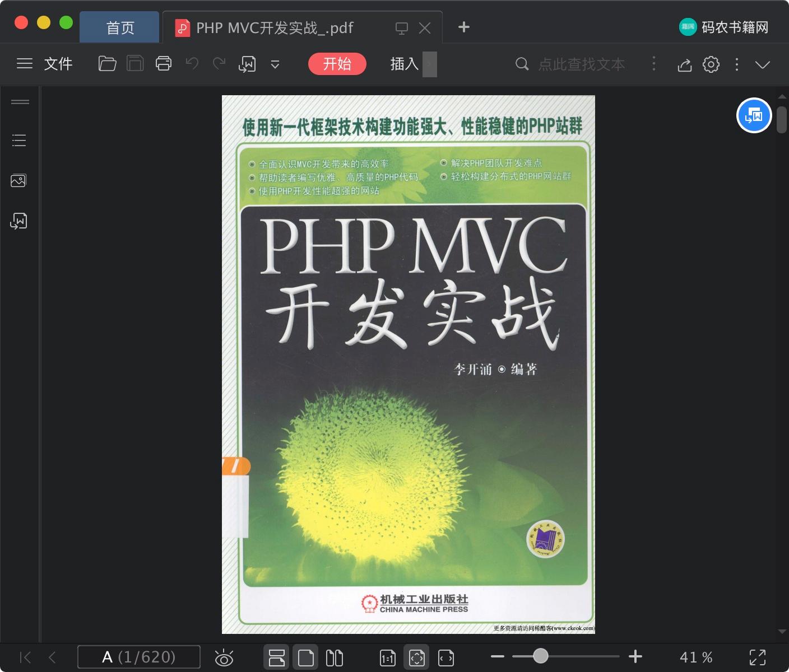Click the floating blue convert button
The width and height of the screenshot is (789, 672).
[754, 115]
